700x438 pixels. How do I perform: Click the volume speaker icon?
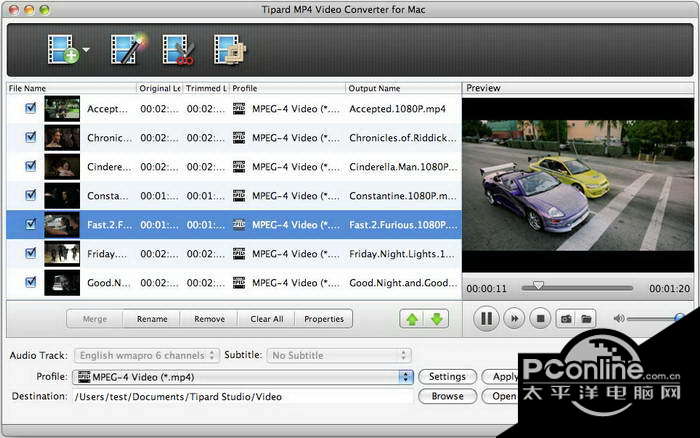point(619,318)
